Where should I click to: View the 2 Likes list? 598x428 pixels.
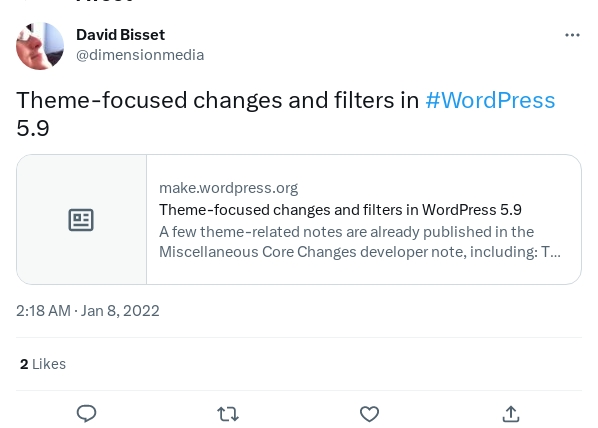pos(43,364)
